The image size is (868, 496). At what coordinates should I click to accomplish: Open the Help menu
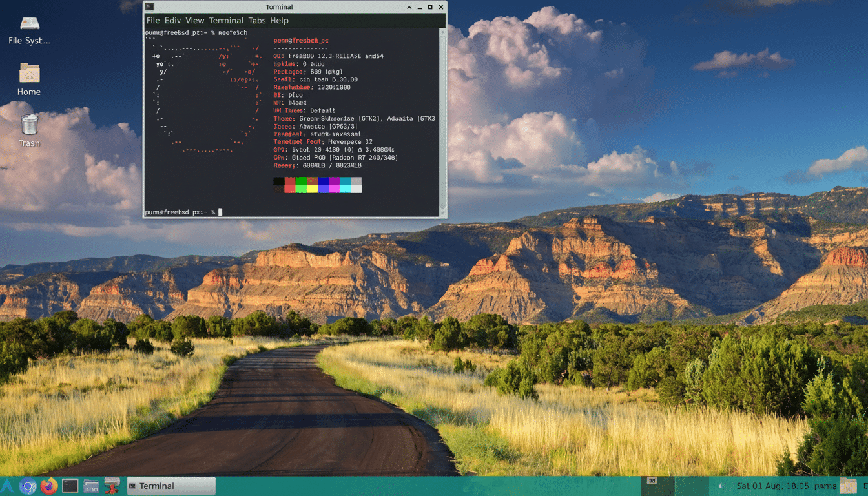(279, 20)
